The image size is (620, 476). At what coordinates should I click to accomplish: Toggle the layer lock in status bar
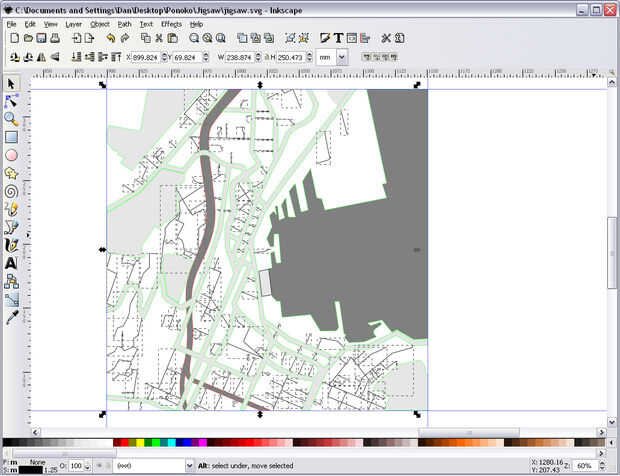(x=109, y=466)
